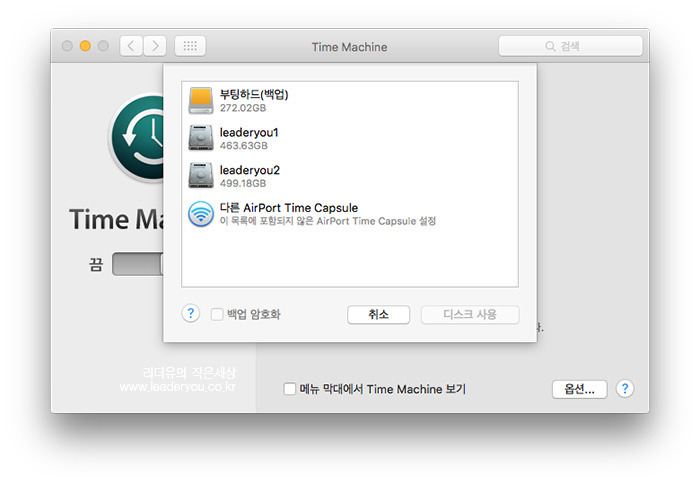Focus the 검색 search field
The image size is (700, 485).
click(x=571, y=46)
